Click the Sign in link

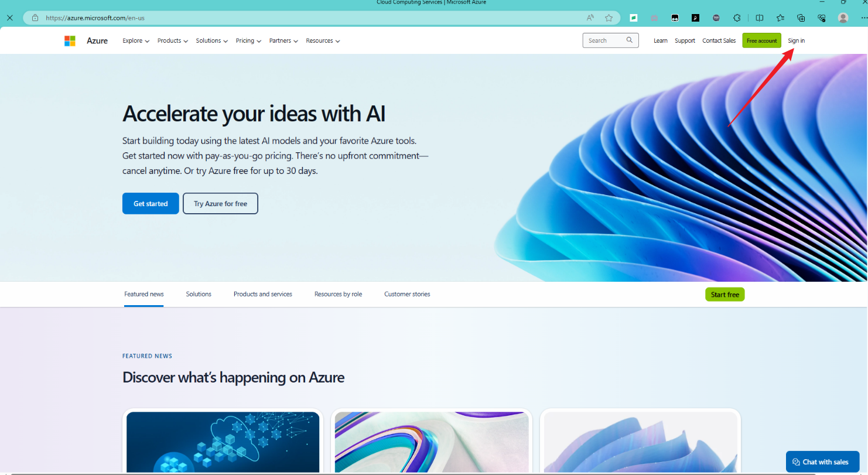[796, 41]
